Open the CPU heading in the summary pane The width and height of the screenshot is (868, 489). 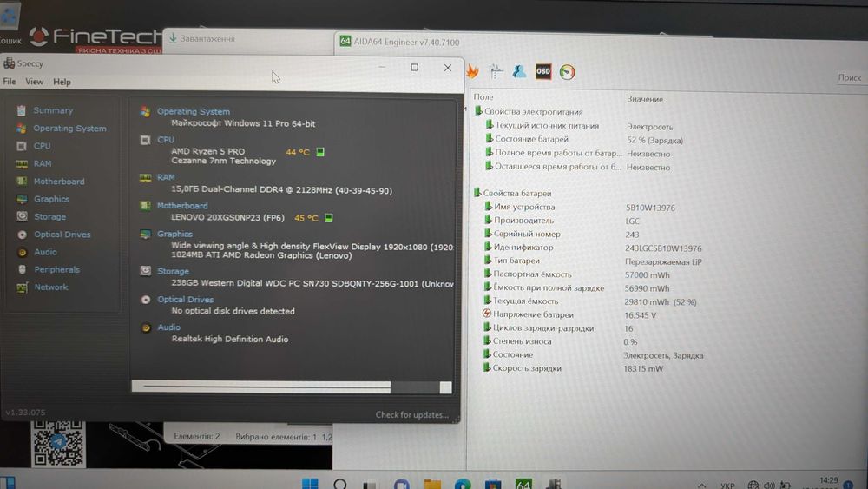point(166,140)
